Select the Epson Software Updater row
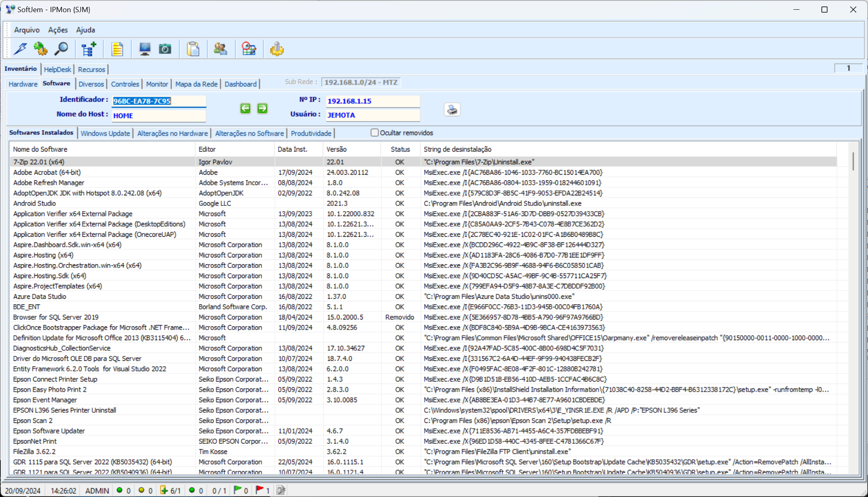The height and width of the screenshot is (497, 868). pyautogui.click(x=423, y=431)
